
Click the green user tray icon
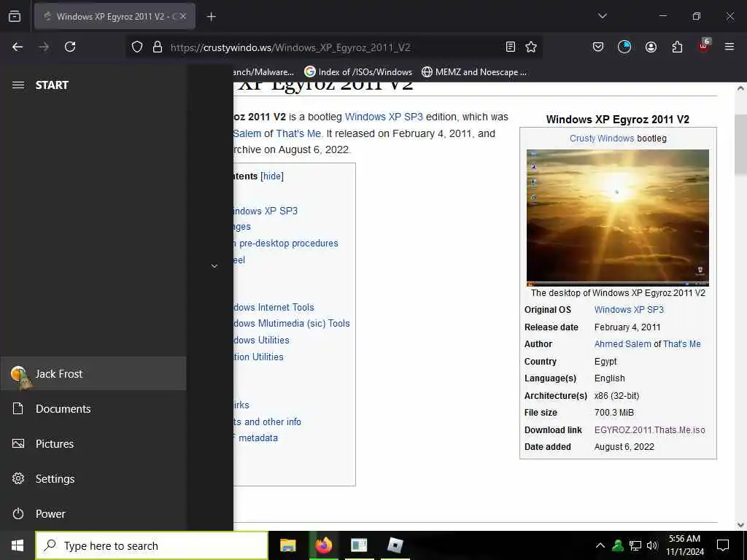click(x=618, y=545)
